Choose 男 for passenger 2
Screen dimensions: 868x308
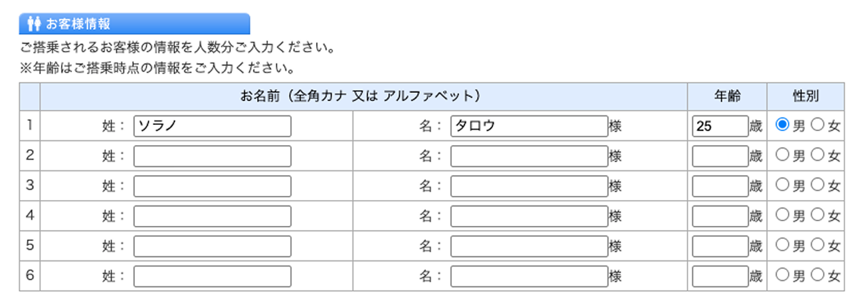783,155
